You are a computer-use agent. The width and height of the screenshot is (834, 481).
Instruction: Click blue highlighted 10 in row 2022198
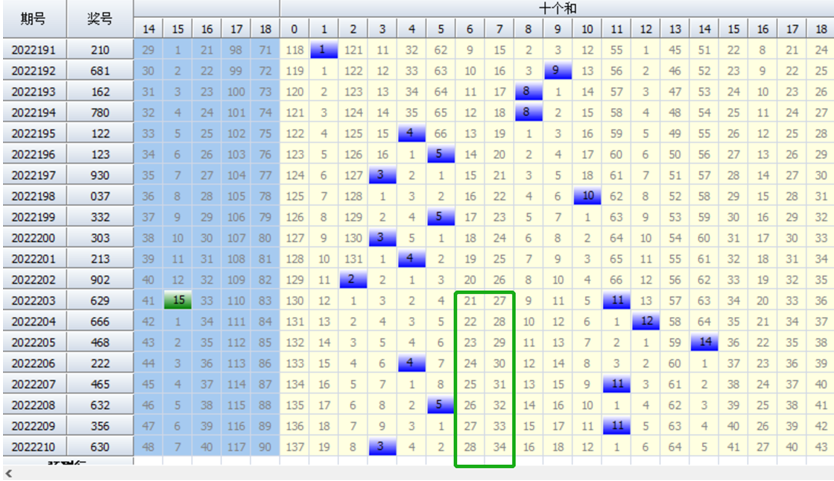click(587, 195)
